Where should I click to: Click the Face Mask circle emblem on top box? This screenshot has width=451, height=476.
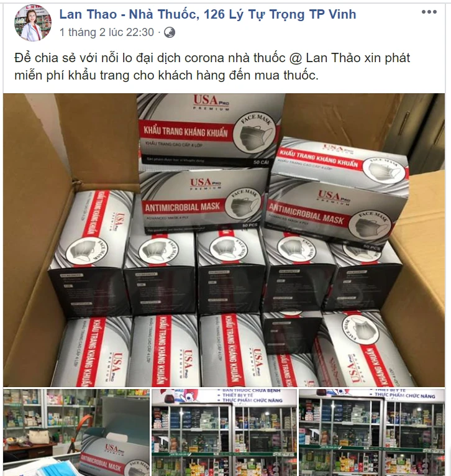tap(254, 133)
